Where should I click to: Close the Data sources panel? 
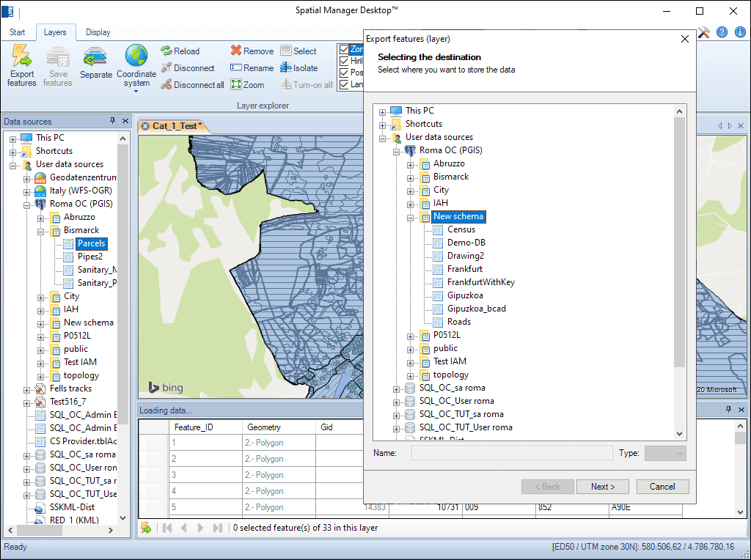pos(125,121)
